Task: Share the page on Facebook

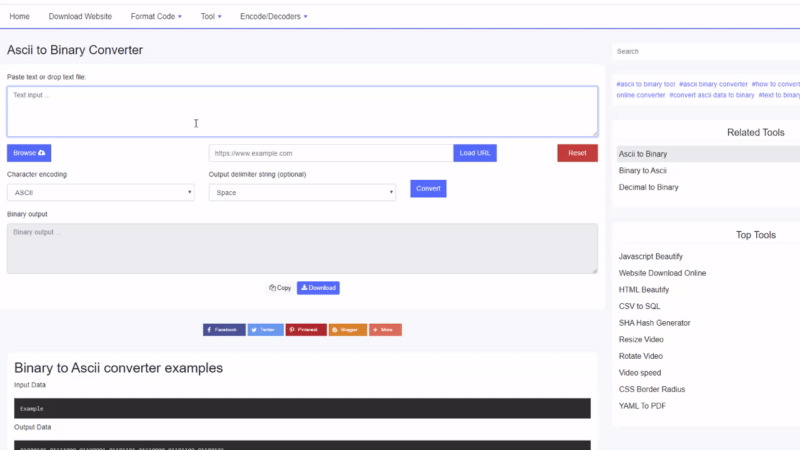Action: click(x=224, y=329)
